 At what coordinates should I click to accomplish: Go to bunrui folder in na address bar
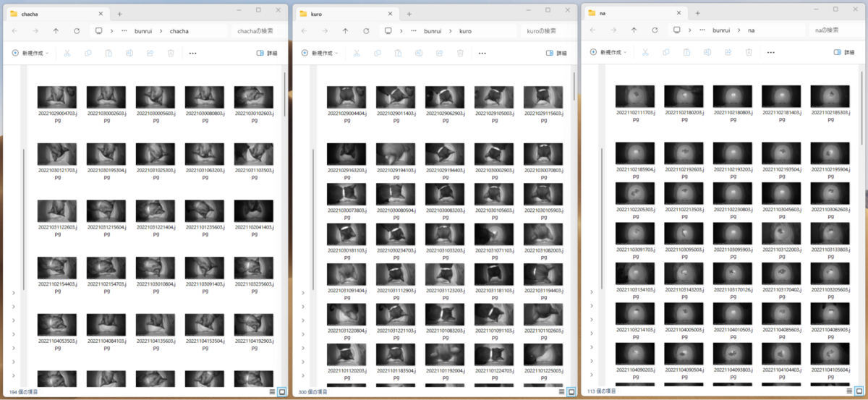coord(721,30)
